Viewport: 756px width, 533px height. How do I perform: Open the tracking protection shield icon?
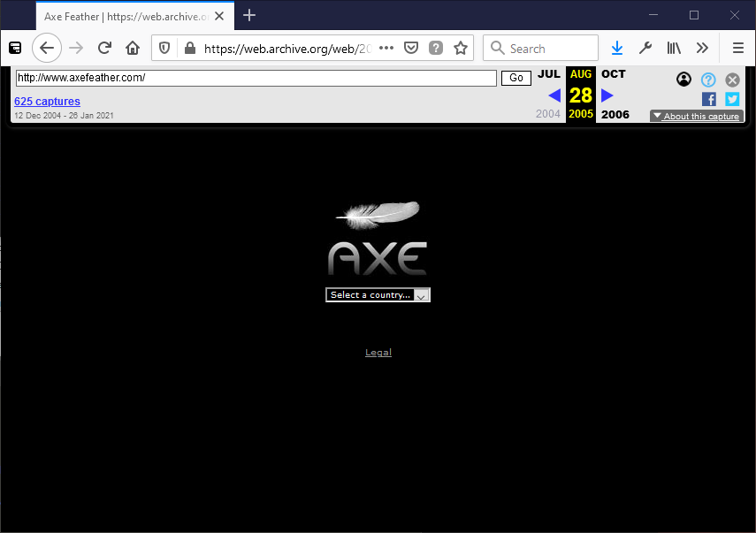coord(164,49)
